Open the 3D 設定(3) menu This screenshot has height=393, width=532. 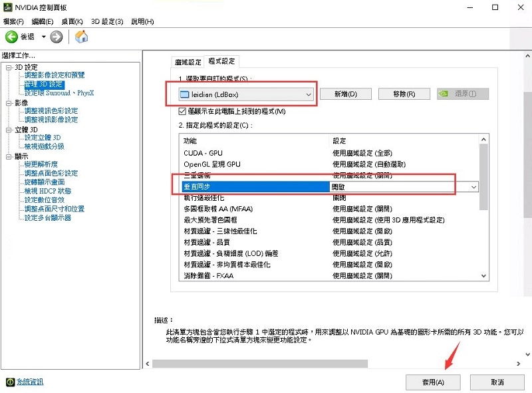pos(106,21)
